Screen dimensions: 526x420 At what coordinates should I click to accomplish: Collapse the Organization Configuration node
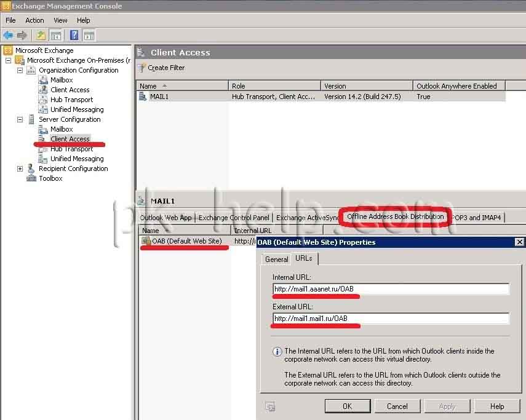[20, 70]
